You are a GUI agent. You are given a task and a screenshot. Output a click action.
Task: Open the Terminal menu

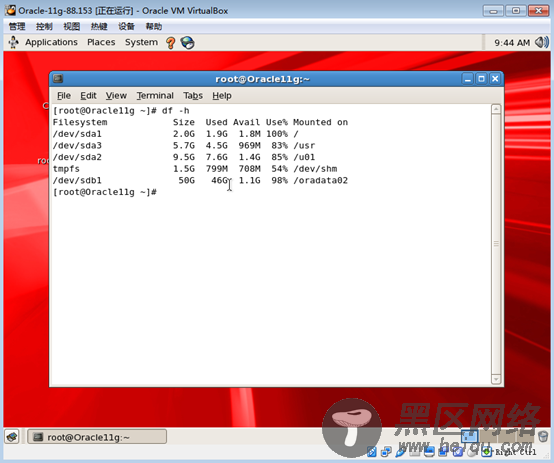155,95
